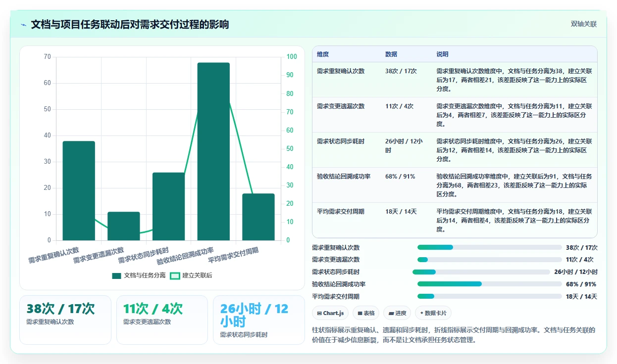Click the icon inside Chart.js tag
The width and height of the screenshot is (617, 364).
click(319, 313)
